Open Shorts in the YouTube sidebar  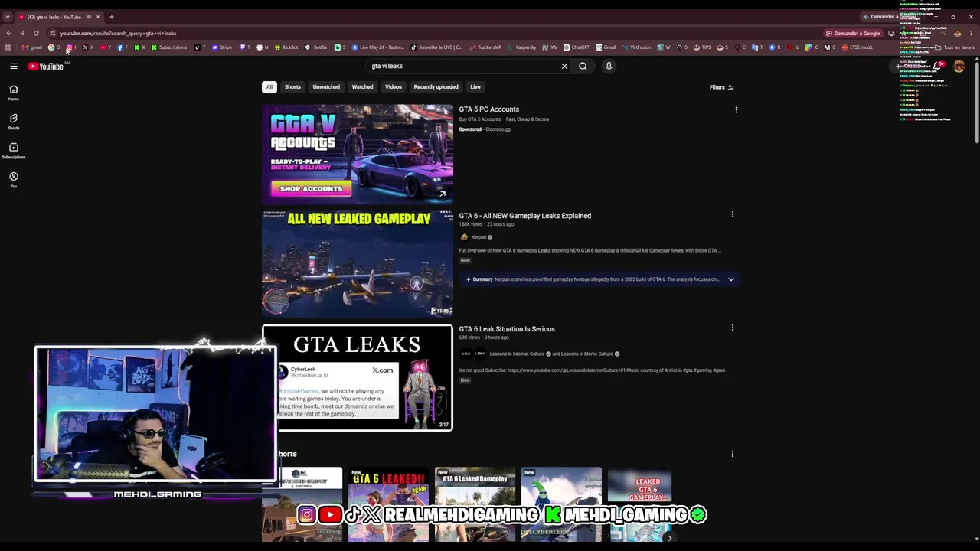coord(13,122)
